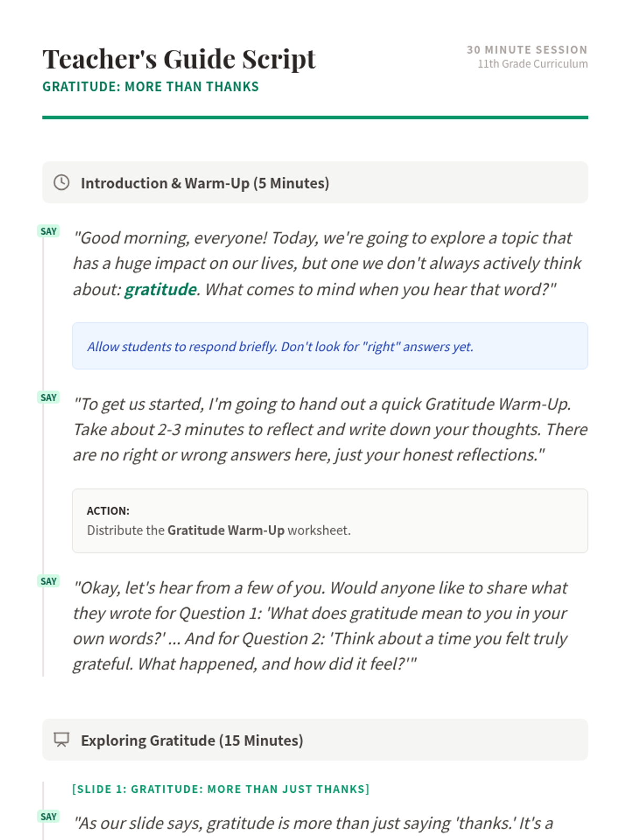
Task: Click the blue 'Allow students to respond' note
Action: (x=330, y=346)
